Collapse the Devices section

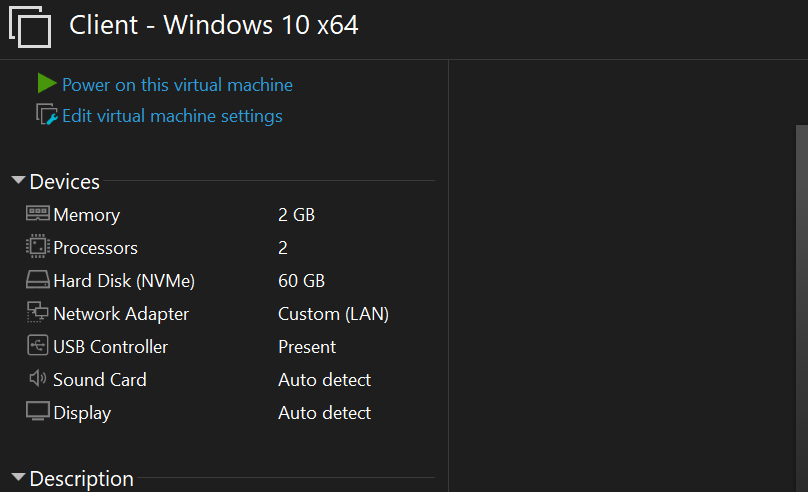click(x=18, y=181)
